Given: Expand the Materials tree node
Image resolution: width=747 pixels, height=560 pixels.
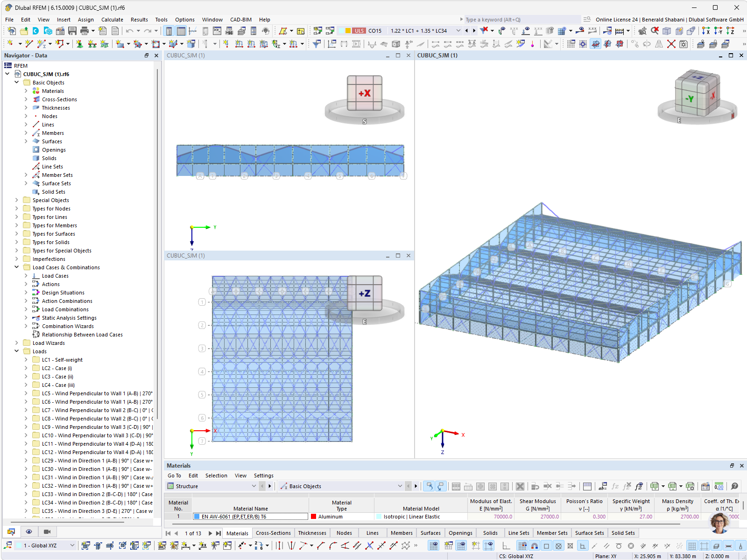Looking at the screenshot, I should pyautogui.click(x=26, y=91).
